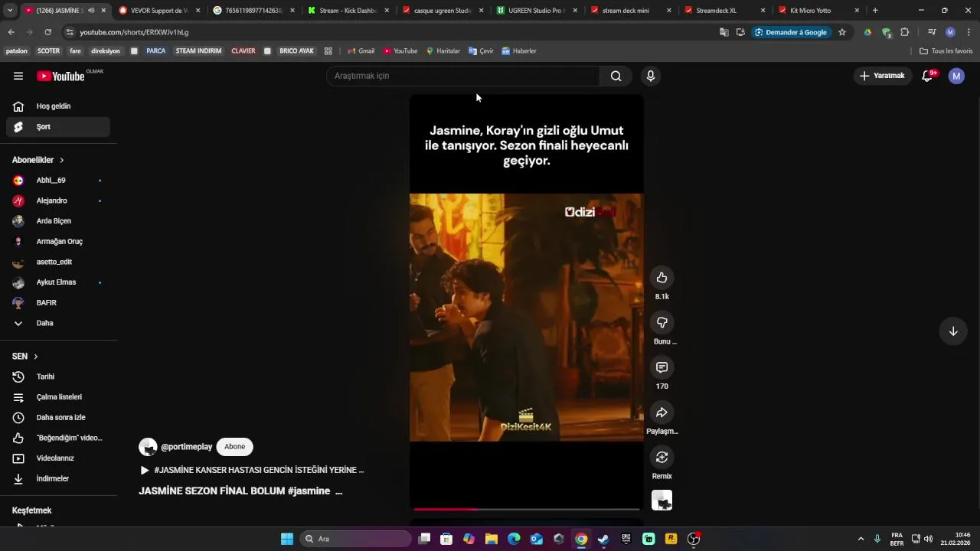Open the comments with 170 count
Screen dimensions: 980x551
pos(661,367)
